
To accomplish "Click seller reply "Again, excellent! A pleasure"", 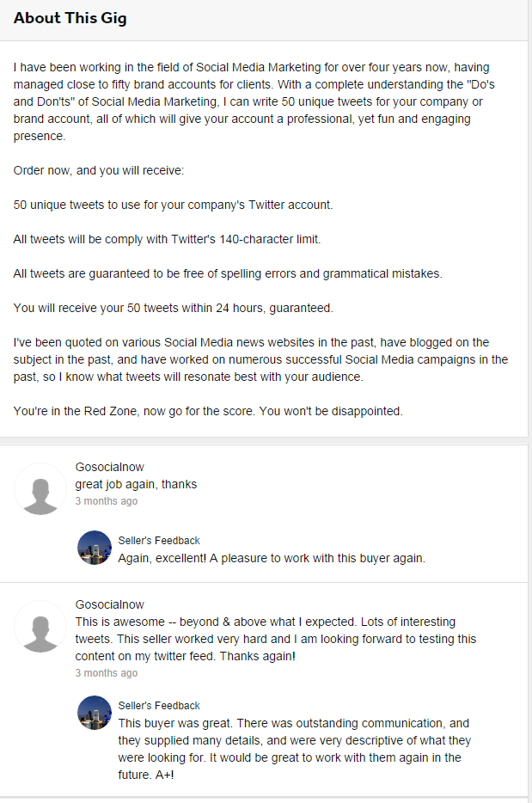I will point(272,558).
